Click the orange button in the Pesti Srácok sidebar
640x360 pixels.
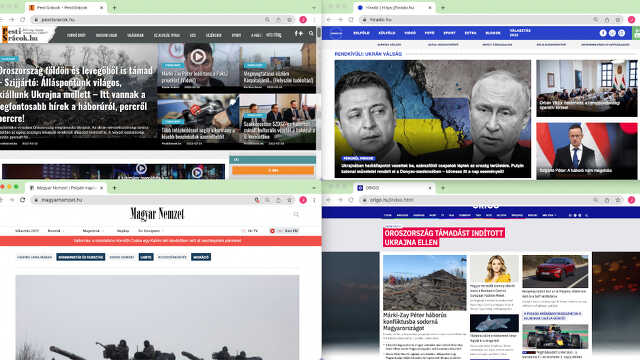click(x=273, y=170)
